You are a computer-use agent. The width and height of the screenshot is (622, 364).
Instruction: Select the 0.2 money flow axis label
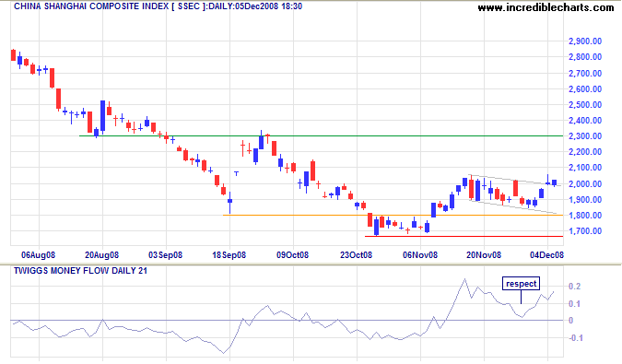(574, 287)
